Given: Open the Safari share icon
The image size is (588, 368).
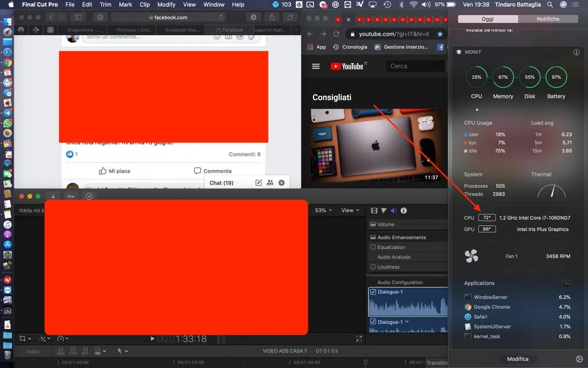Looking at the screenshot, I should 272,17.
